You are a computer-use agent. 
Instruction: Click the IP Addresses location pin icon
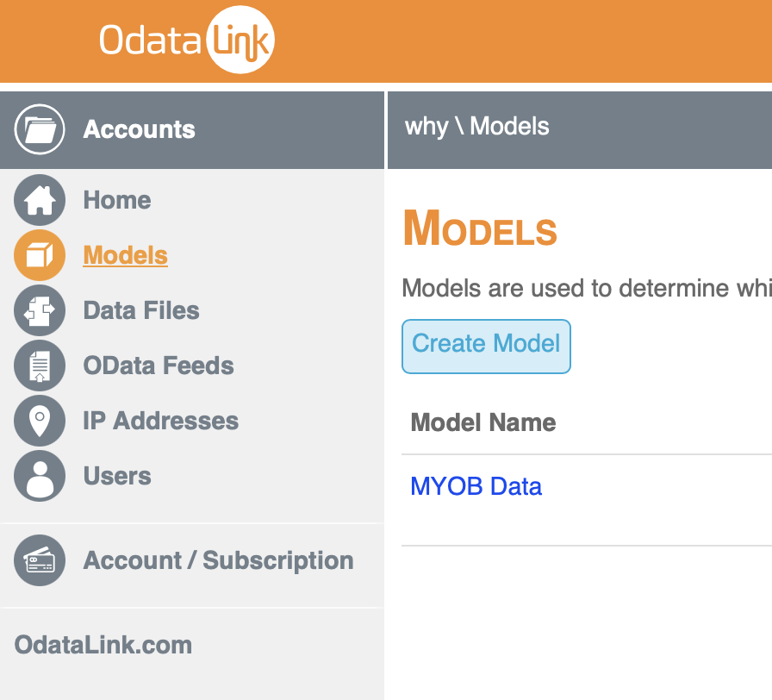tap(40, 421)
